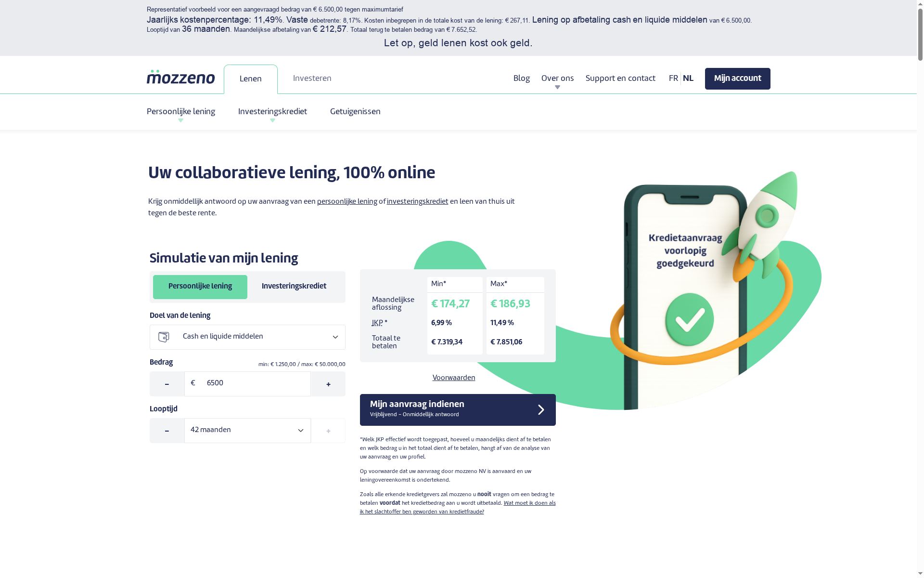The width and height of the screenshot is (924, 578).
Task: Expand the Over ons menu
Action: click(557, 78)
